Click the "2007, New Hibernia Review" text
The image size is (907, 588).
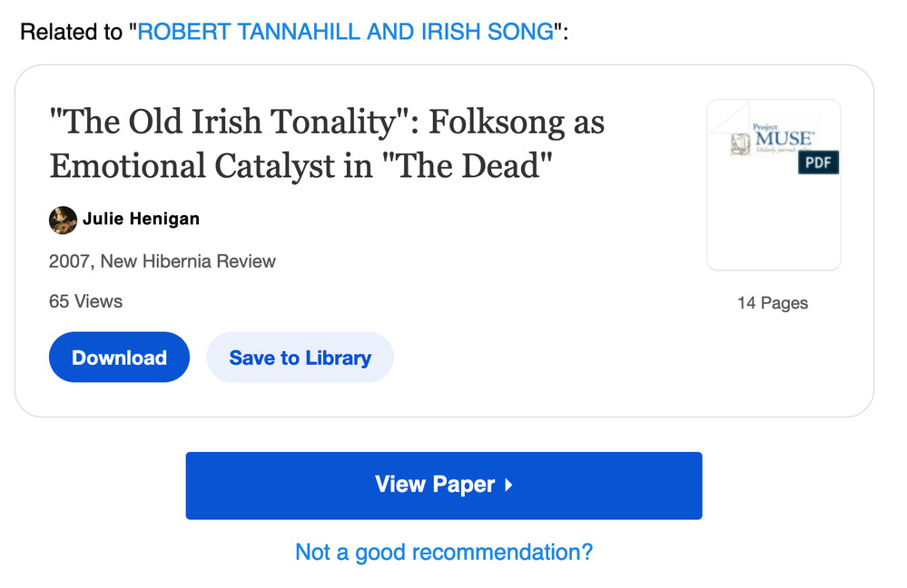pyautogui.click(x=163, y=261)
